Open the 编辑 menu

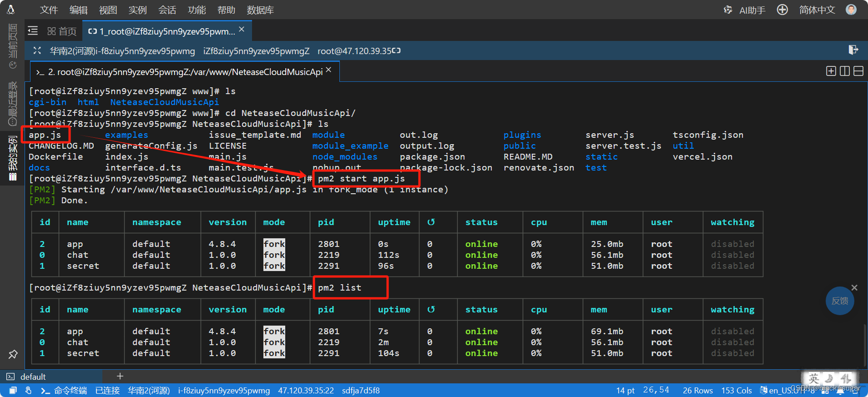click(x=78, y=10)
